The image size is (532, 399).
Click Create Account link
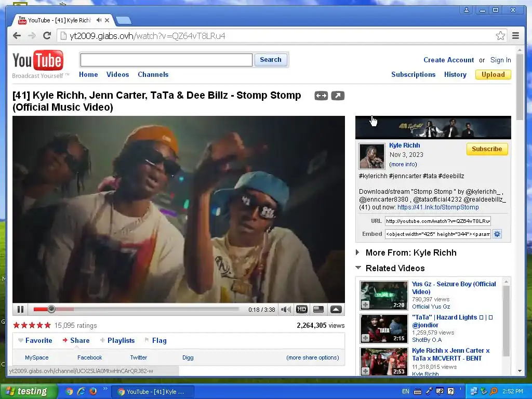click(448, 60)
